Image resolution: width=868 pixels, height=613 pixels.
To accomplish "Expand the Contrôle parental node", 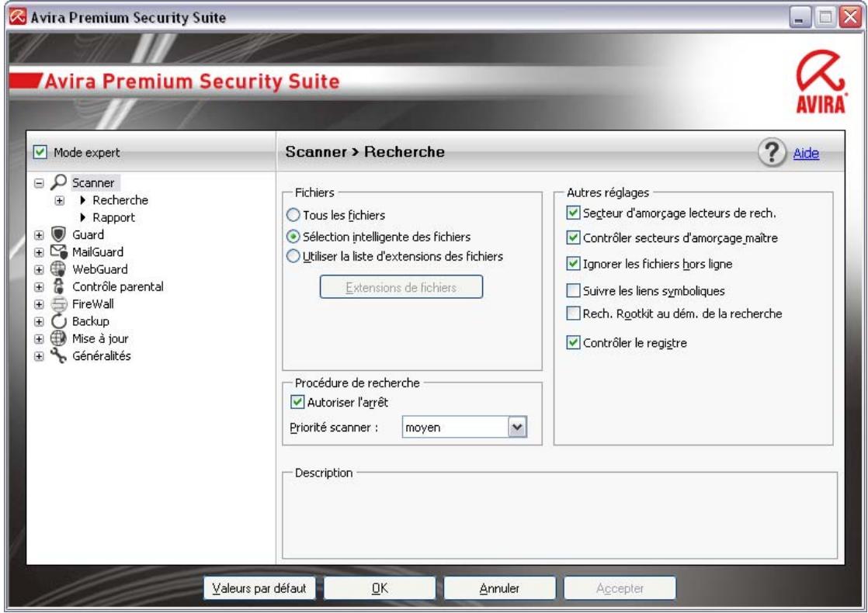I will [39, 286].
